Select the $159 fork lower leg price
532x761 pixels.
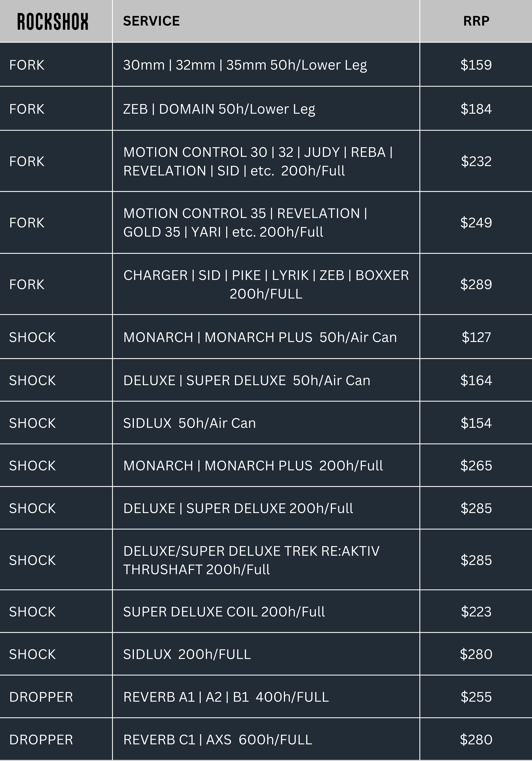[x=476, y=65]
